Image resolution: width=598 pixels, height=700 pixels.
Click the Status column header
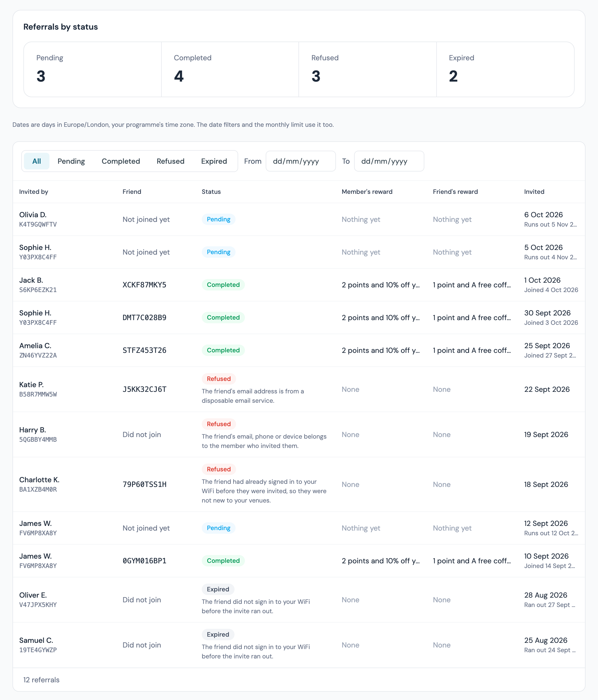coord(211,191)
